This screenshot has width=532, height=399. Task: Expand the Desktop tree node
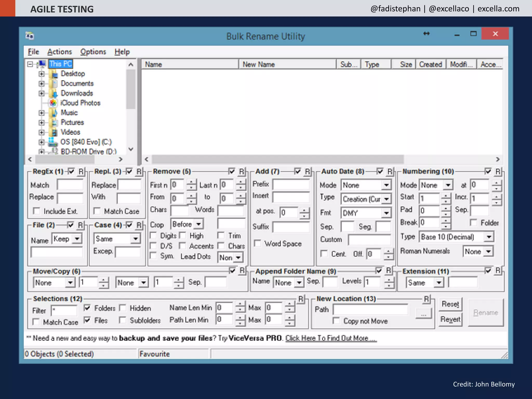pos(42,74)
